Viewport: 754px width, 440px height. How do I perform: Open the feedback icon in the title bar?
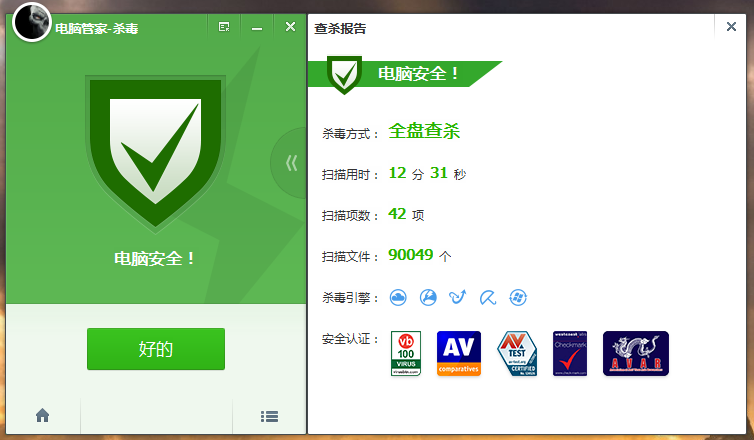[x=224, y=27]
